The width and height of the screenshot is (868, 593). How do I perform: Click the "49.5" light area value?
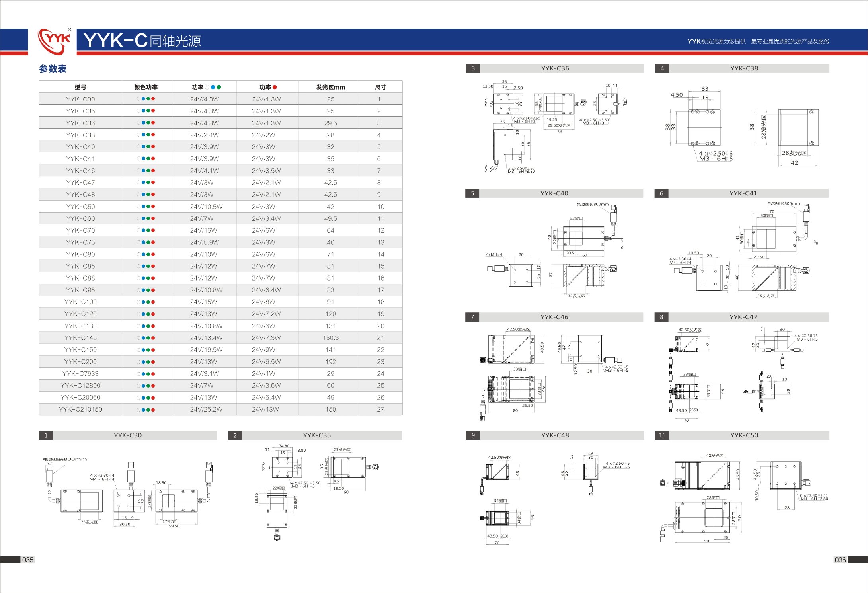pos(330,218)
